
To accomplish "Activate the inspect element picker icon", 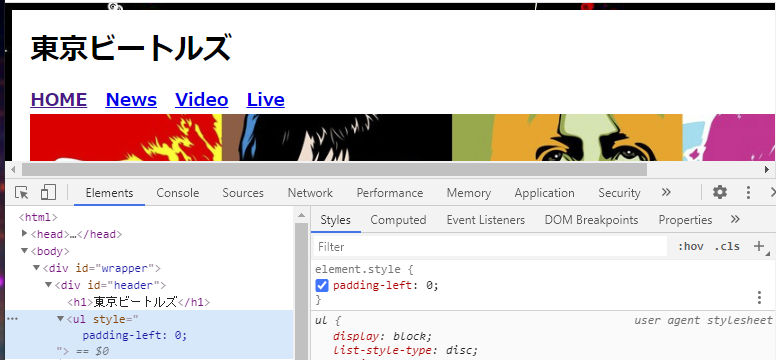I will click(x=22, y=193).
